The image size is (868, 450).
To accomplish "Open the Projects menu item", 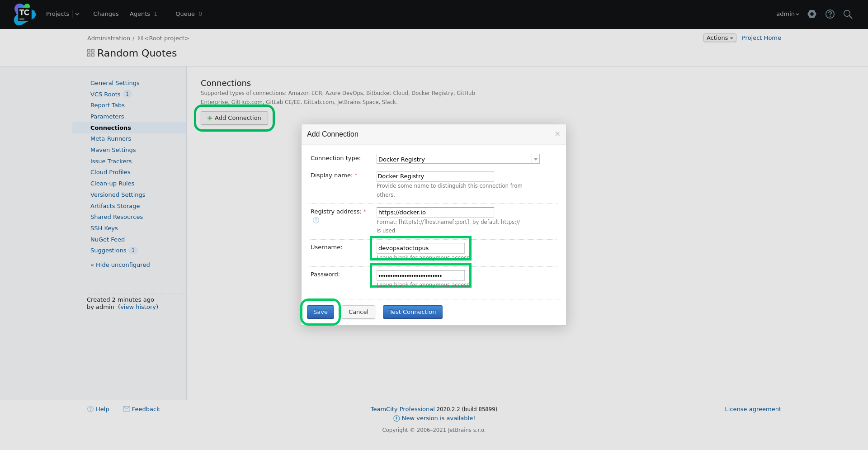I will point(57,14).
